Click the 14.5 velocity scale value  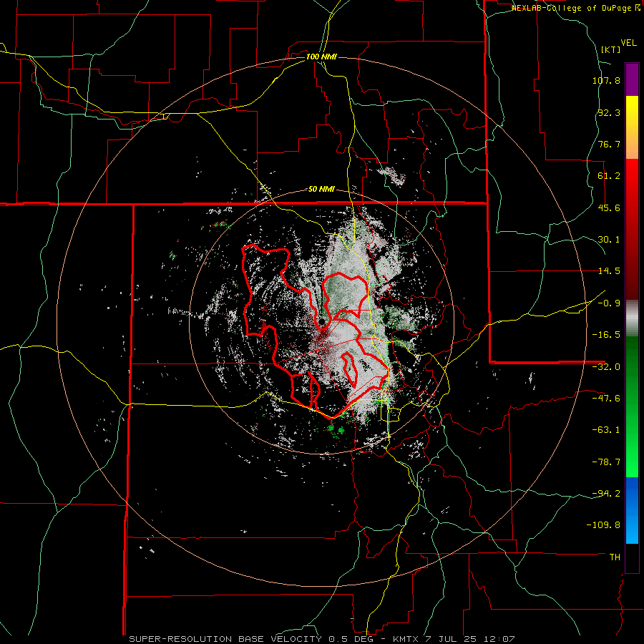coord(609,271)
